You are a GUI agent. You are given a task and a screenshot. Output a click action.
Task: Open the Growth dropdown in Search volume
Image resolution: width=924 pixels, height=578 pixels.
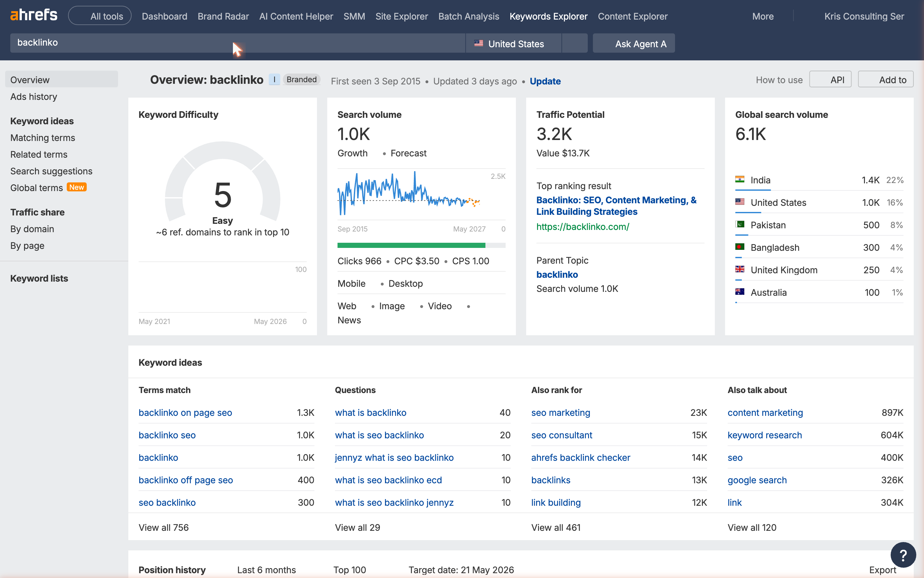click(352, 153)
